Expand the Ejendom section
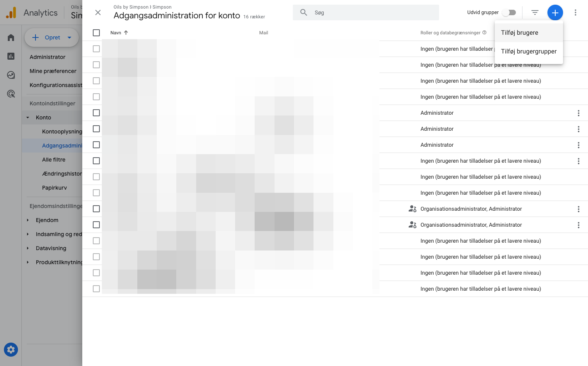Image resolution: width=588 pixels, height=366 pixels. [x=28, y=220]
